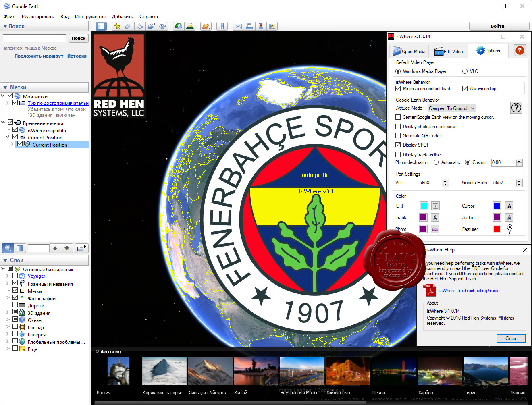The image size is (532, 405).
Task: Switch to the Edit Video tab
Action: [449, 51]
